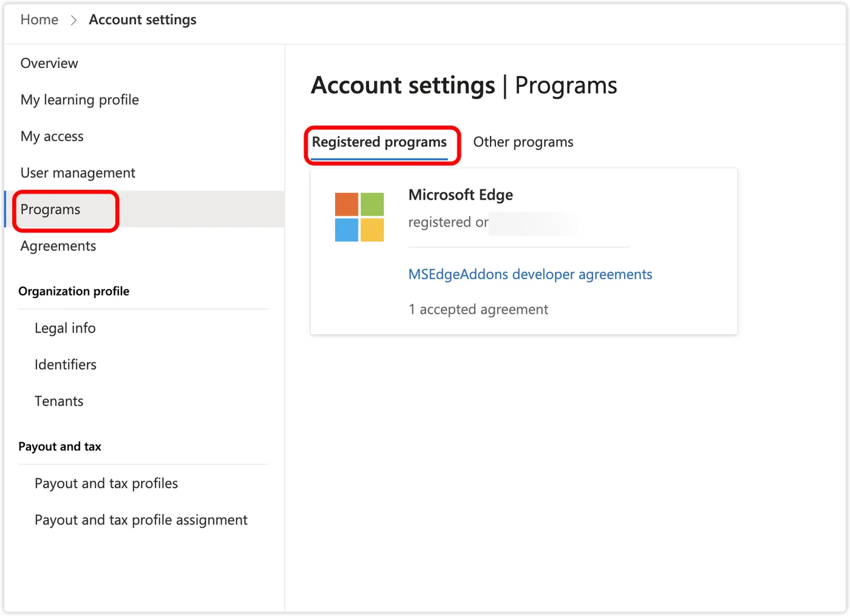The image size is (850, 616).
Task: Open the Overview page in the sidebar
Action: 49,63
